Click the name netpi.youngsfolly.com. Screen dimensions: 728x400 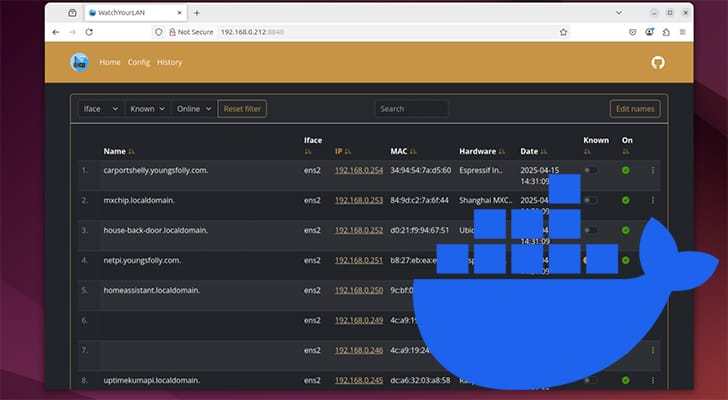142,260
